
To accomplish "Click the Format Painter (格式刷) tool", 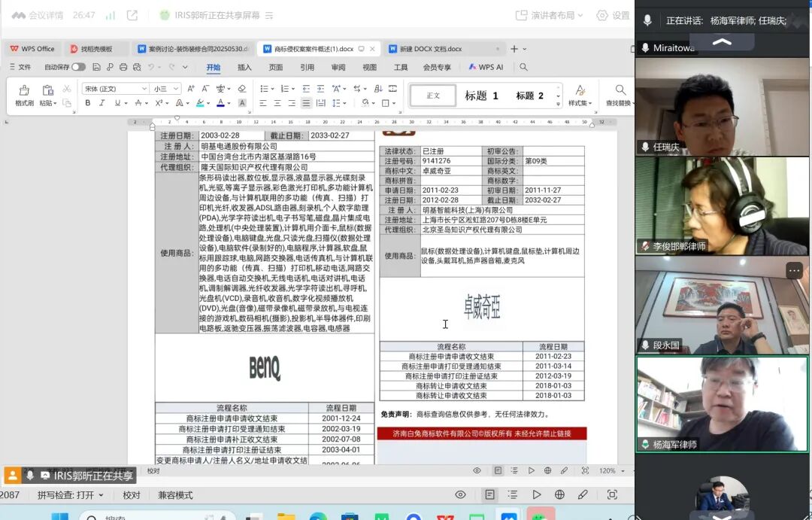I will (x=24, y=96).
